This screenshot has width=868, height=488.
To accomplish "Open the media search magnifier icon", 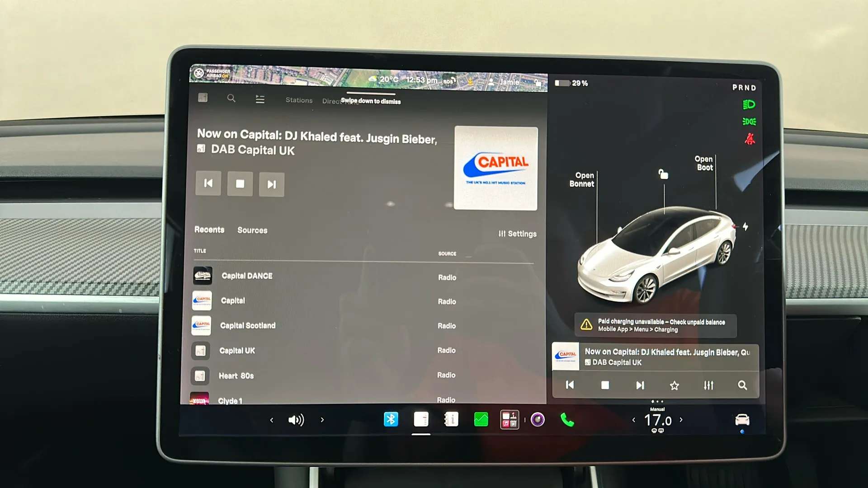I will pos(231,98).
